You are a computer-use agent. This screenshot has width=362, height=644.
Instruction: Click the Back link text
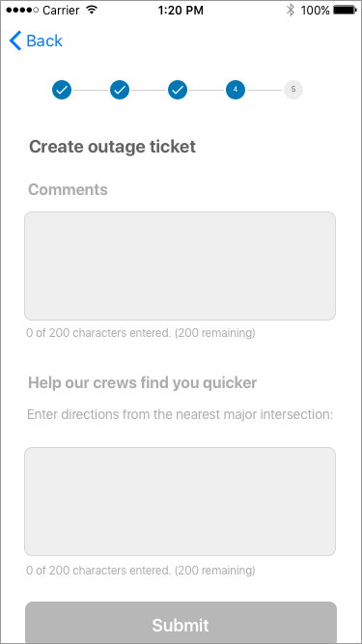pos(44,41)
